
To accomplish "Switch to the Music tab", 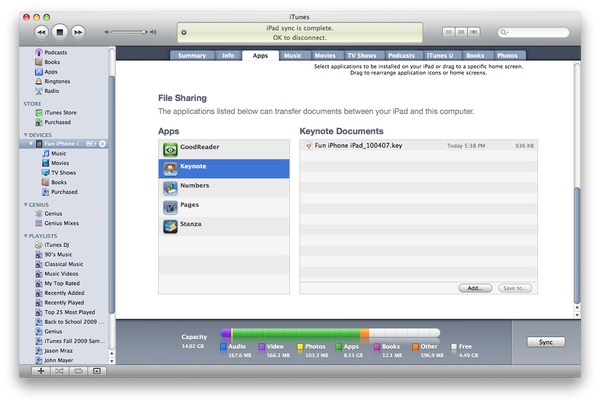I will coord(293,55).
